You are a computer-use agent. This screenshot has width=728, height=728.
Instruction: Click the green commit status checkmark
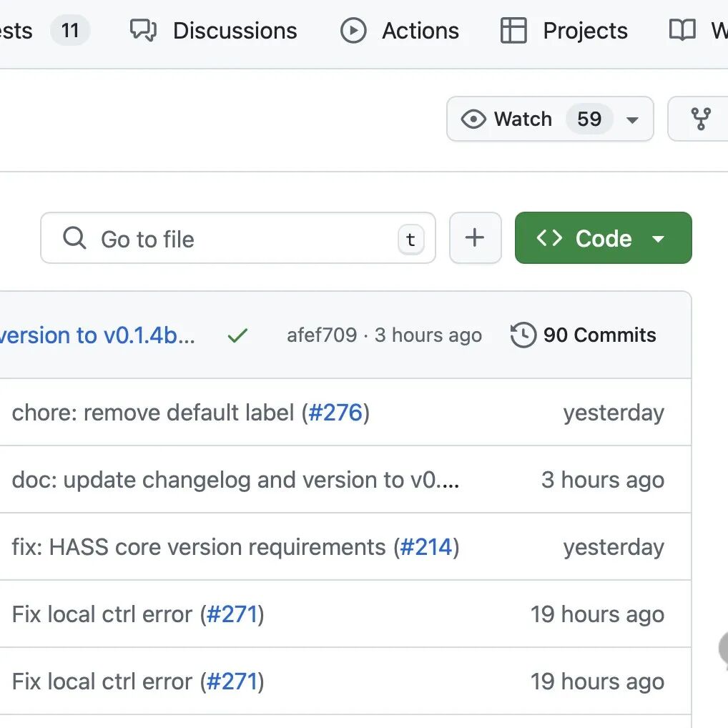(x=237, y=335)
